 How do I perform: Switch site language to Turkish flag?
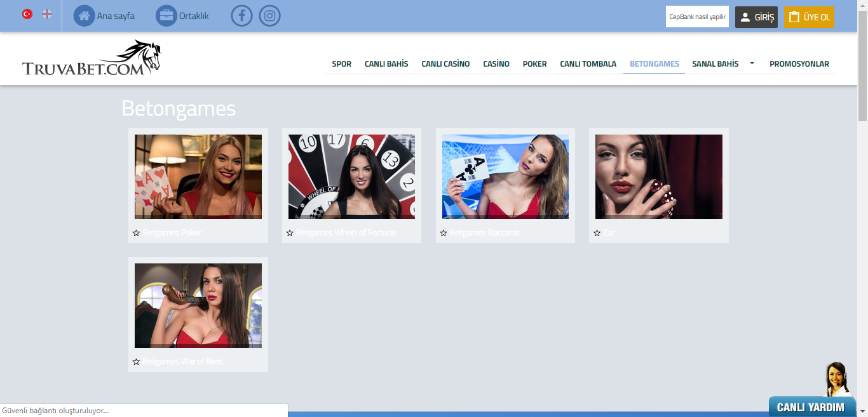pyautogui.click(x=27, y=14)
